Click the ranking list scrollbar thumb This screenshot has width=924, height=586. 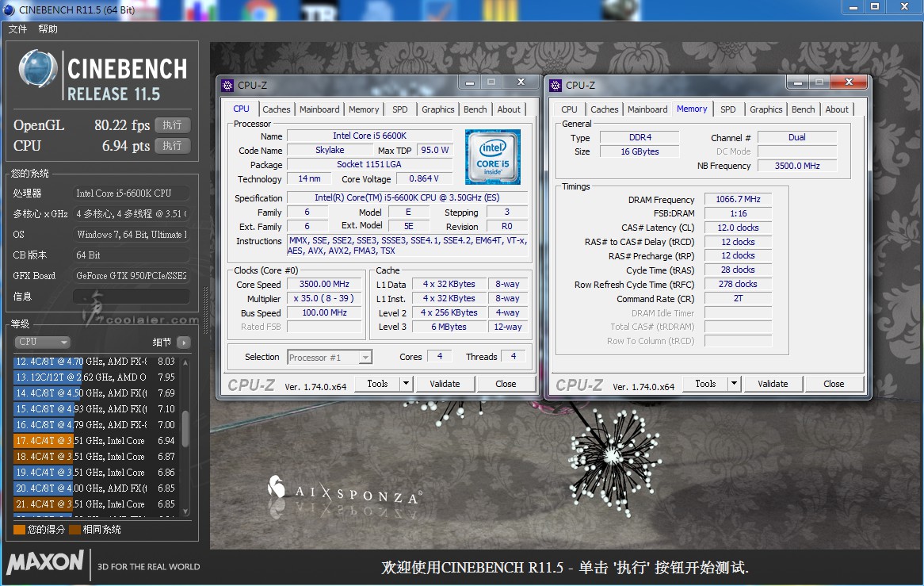[x=185, y=428]
